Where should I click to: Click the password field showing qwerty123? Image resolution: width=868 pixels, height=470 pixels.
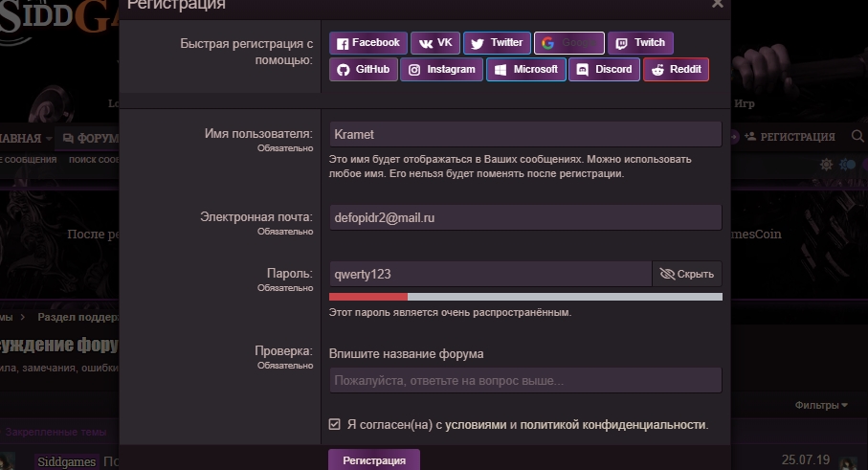[491, 274]
